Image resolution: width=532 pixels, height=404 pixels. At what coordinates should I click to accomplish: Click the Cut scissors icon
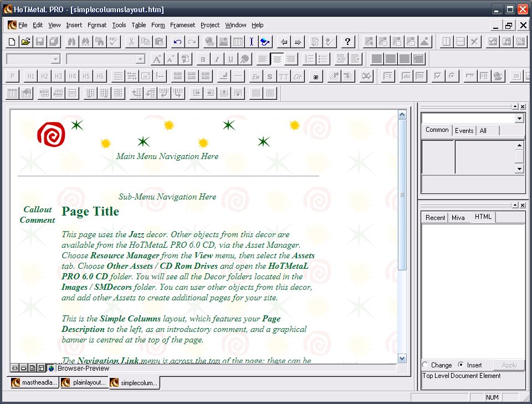pos(131,42)
